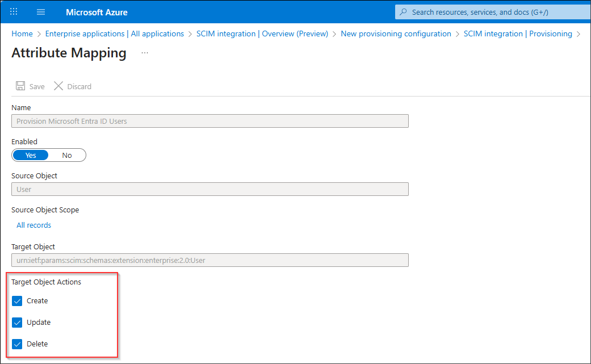This screenshot has height=364, width=591.
Task: Click the Discard X icon
Action: pyautogui.click(x=58, y=86)
